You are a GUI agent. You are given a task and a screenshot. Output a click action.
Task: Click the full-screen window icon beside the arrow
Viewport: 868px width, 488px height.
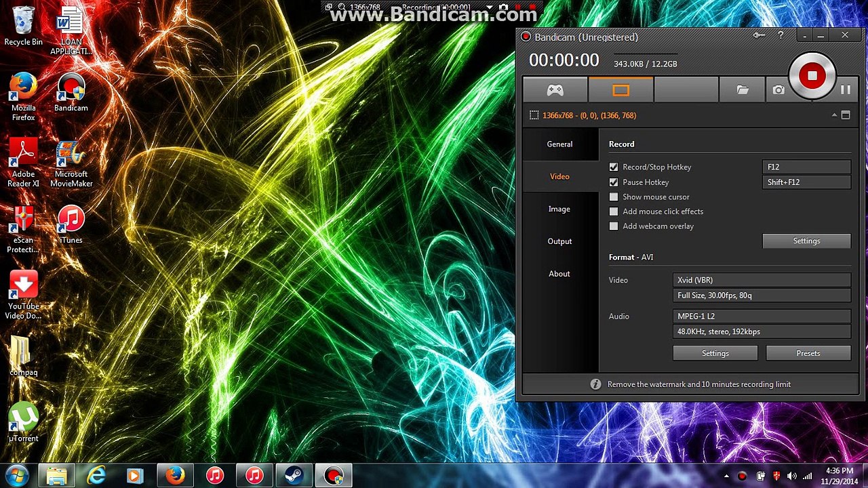[x=846, y=115]
